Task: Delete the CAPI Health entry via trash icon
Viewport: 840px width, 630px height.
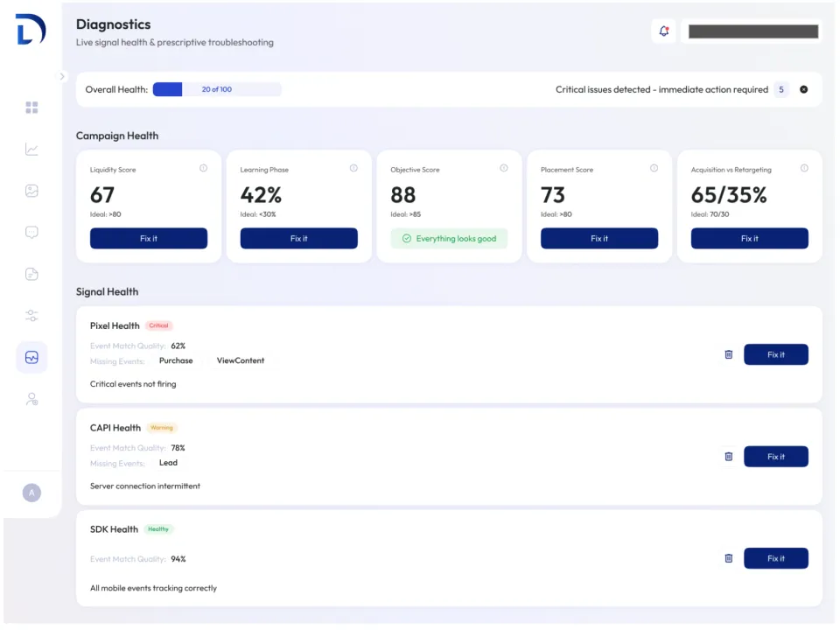Action: click(x=729, y=457)
